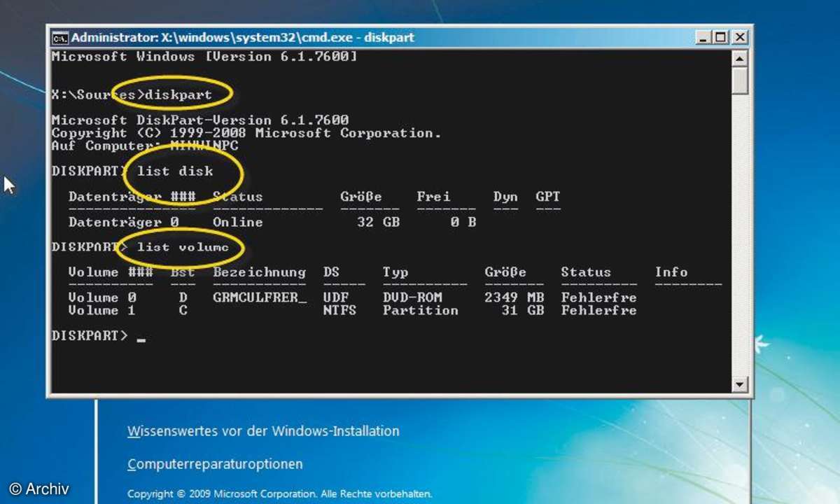Click the 'Datenträger 0' row label
The height and width of the screenshot is (504, 840).
pos(124,222)
